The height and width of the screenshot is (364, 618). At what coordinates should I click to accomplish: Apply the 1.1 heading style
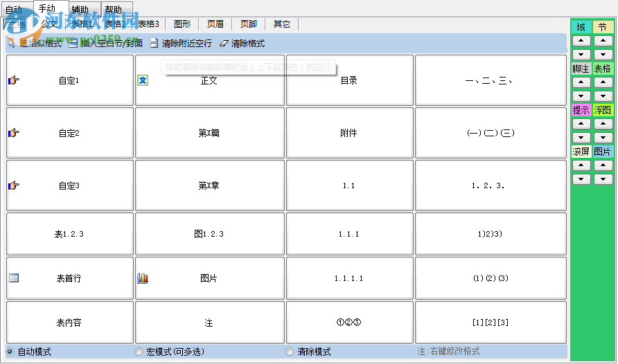(350, 185)
